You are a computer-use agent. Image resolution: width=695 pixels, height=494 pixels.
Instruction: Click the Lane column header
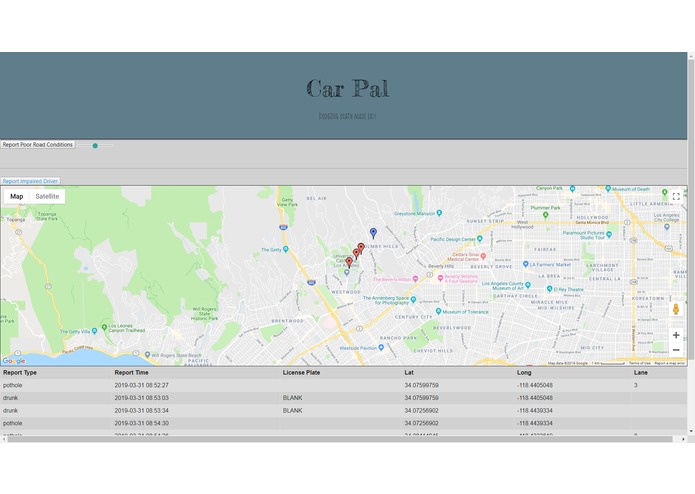click(x=640, y=373)
